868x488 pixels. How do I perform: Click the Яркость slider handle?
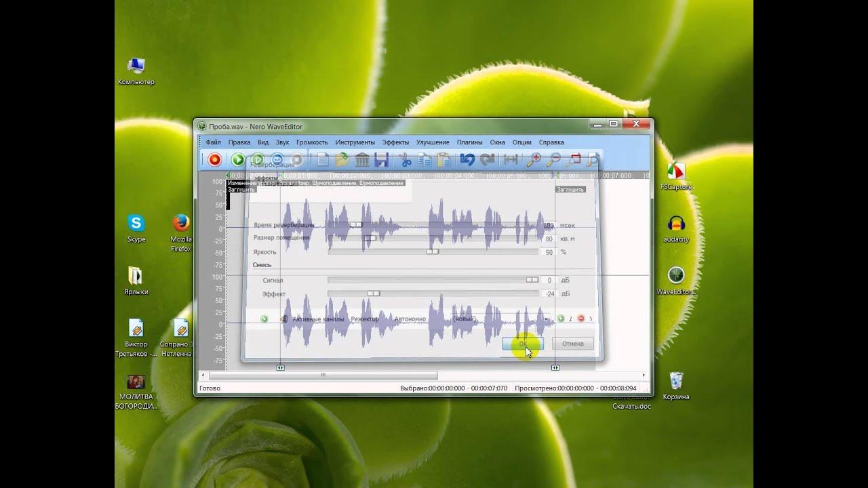pyautogui.click(x=433, y=251)
